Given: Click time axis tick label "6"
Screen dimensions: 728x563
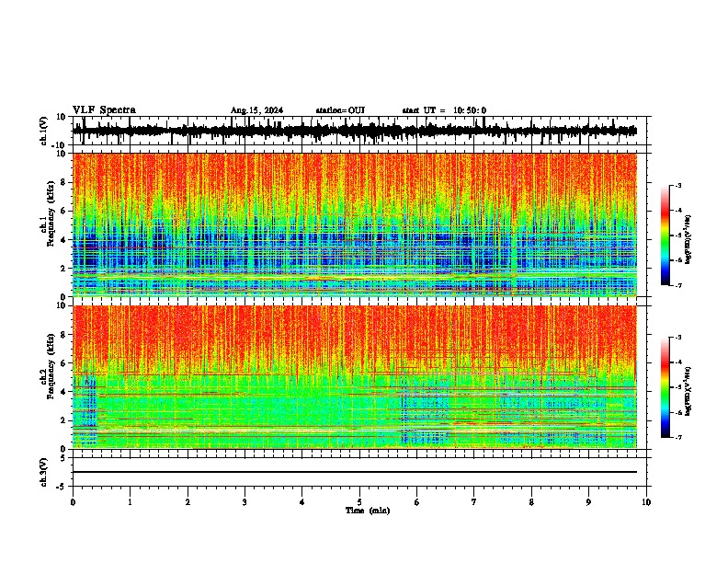Looking at the screenshot, I should coord(417,502).
